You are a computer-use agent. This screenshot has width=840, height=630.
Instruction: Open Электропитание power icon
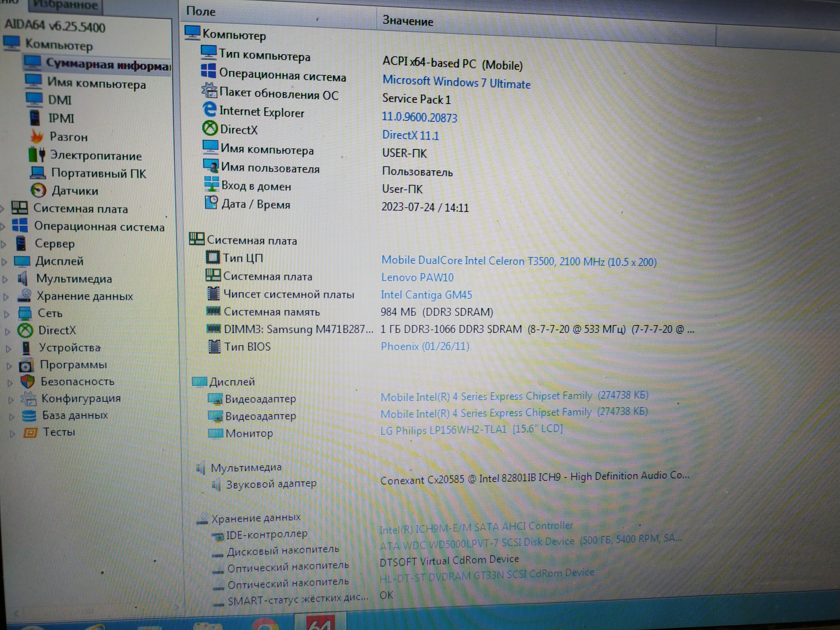point(37,155)
